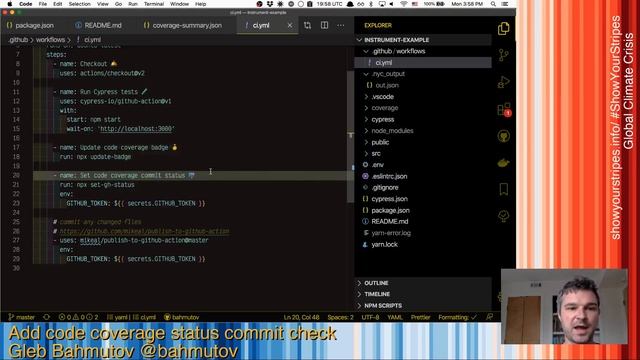The image size is (640, 360).
Task: Select ci.yml in the explorer tree
Action: click(x=423, y=63)
